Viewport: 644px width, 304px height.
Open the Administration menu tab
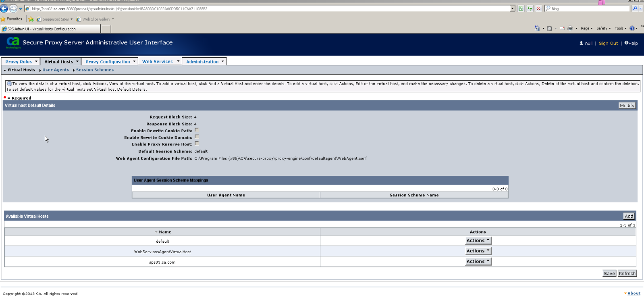point(205,62)
